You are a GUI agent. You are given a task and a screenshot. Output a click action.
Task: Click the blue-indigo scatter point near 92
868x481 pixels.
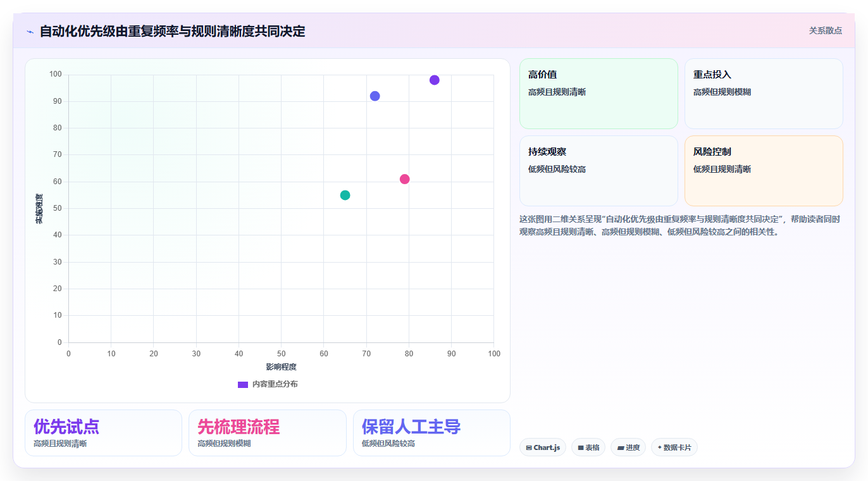point(375,96)
